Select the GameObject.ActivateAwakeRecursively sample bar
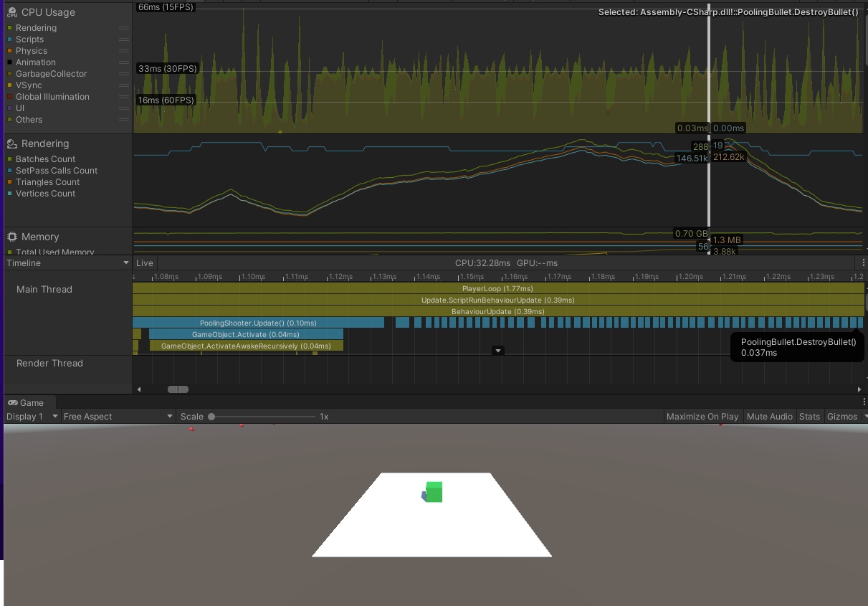The image size is (868, 606). [246, 346]
